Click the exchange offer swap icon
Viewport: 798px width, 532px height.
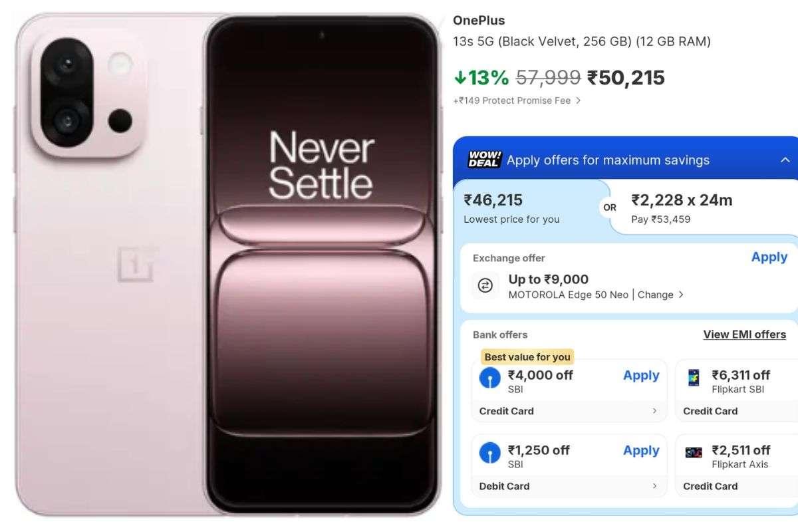click(485, 286)
